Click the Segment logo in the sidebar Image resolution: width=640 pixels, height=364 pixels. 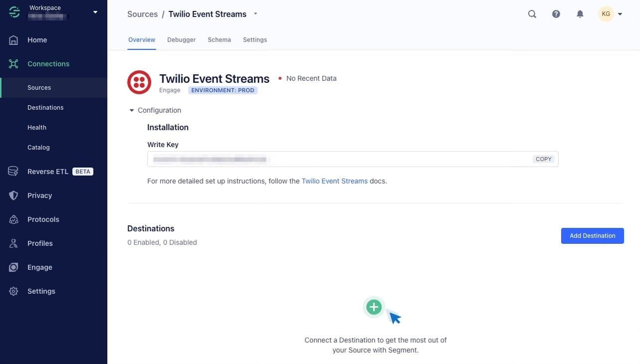pos(13,11)
